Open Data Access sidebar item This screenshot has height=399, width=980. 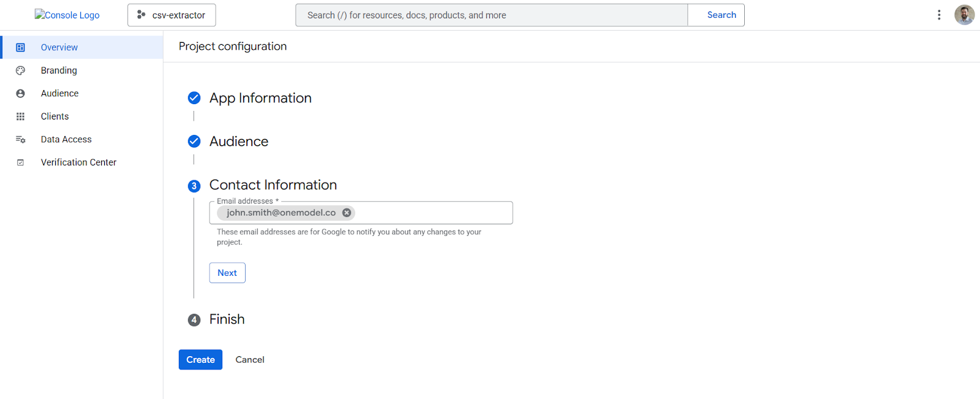(x=66, y=140)
